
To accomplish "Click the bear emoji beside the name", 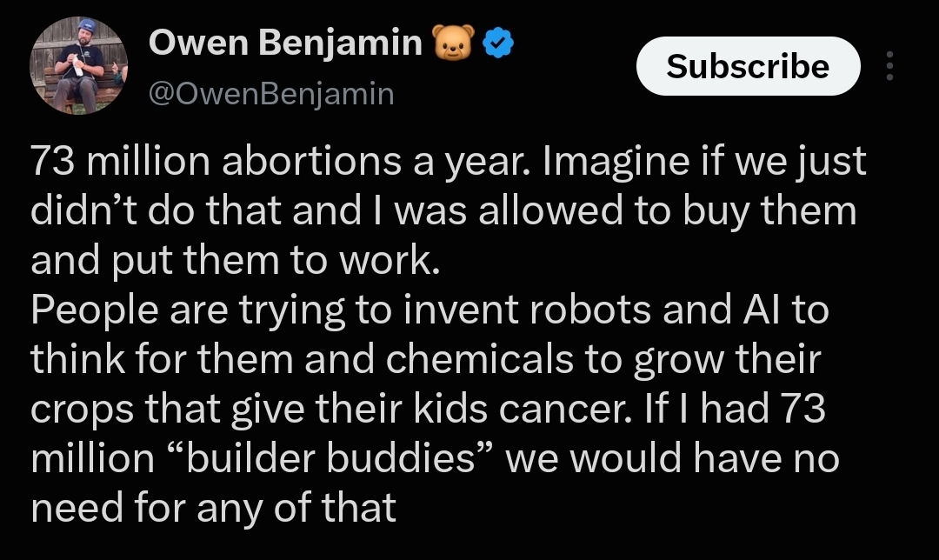I will [453, 43].
